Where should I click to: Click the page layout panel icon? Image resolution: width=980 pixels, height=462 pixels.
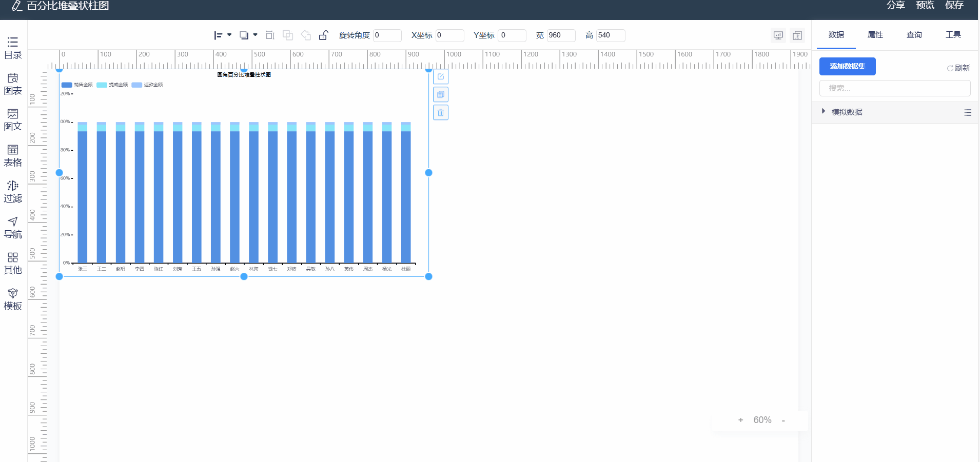tap(797, 35)
